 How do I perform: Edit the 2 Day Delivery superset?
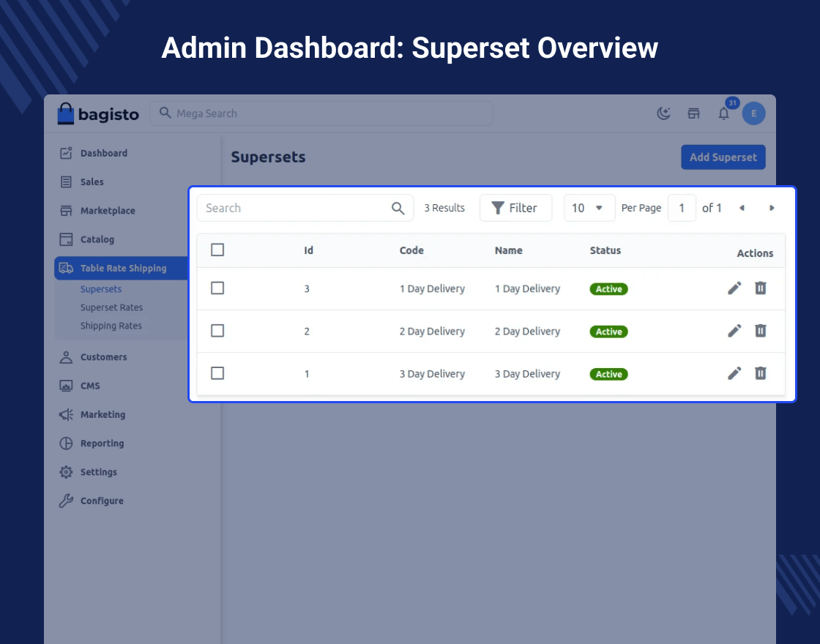pos(734,331)
